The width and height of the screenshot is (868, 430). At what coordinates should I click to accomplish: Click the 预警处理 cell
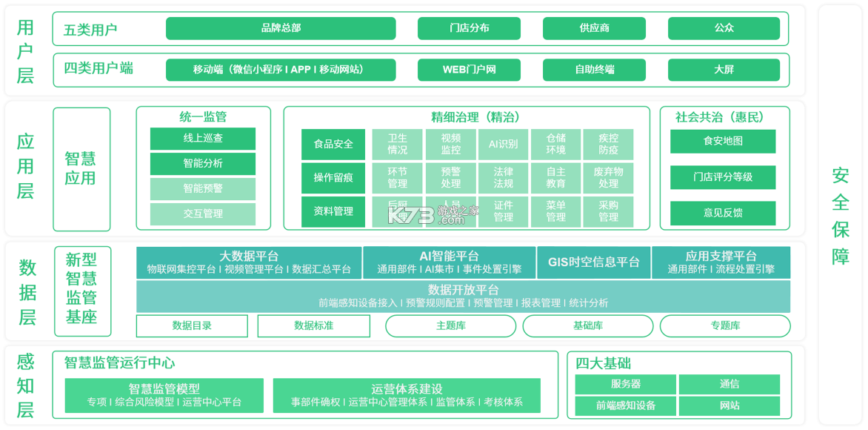tap(450, 178)
